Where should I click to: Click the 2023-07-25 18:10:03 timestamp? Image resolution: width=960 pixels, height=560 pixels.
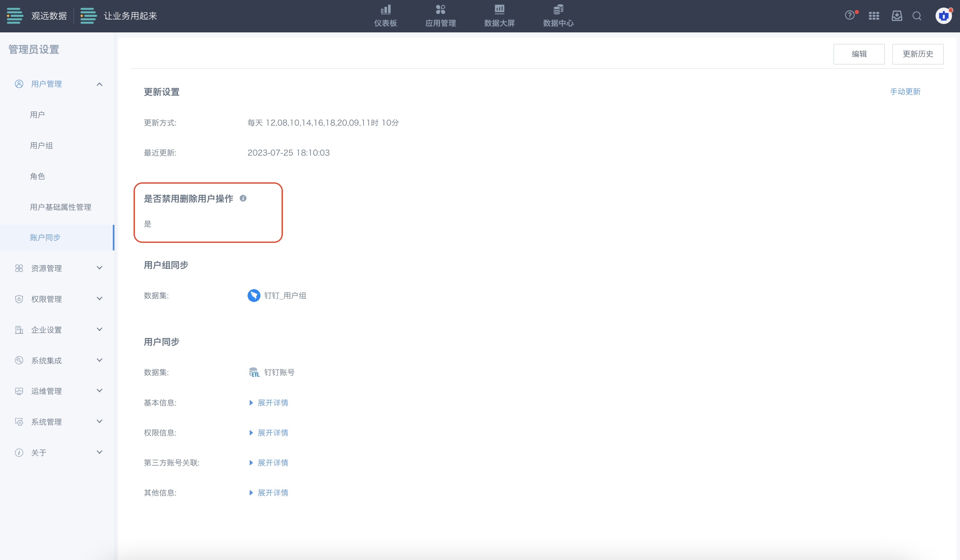288,153
